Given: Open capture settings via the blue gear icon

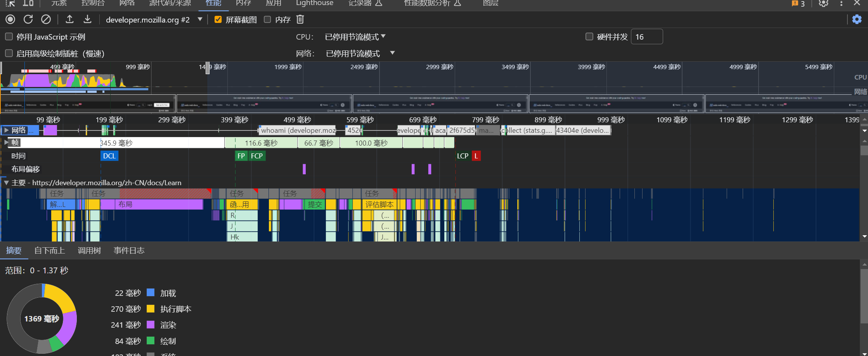Looking at the screenshot, I should (857, 19).
